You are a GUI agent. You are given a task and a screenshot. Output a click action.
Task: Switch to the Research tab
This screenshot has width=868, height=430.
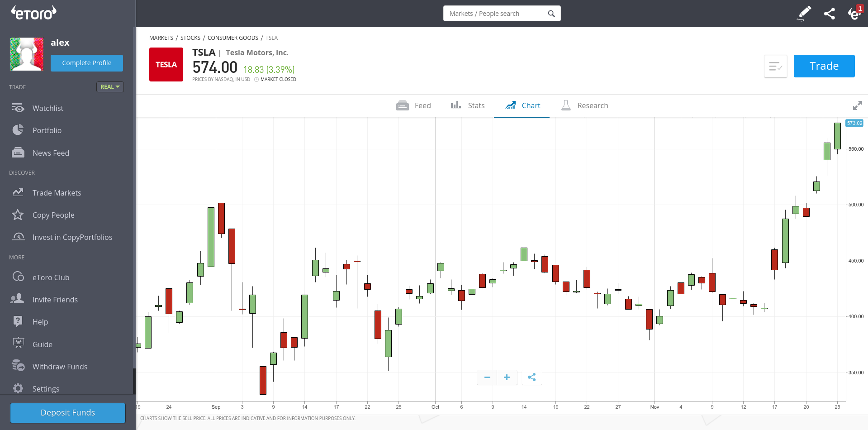(x=584, y=105)
